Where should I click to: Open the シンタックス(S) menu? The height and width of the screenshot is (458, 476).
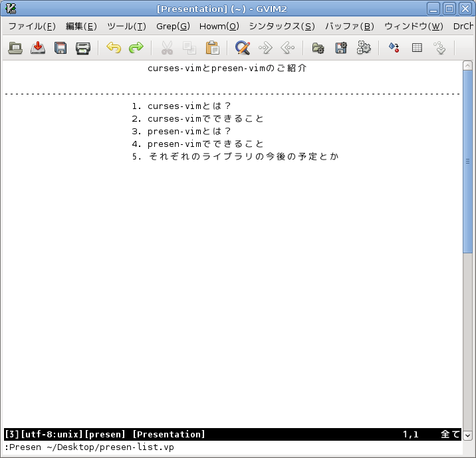282,27
